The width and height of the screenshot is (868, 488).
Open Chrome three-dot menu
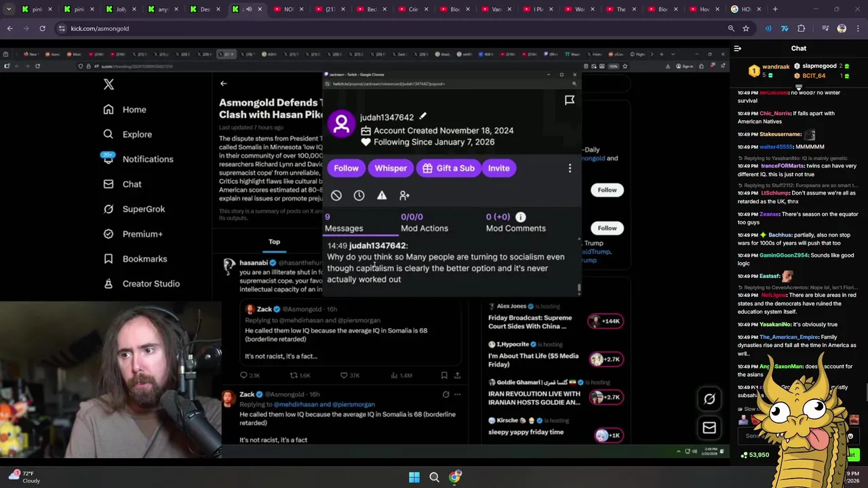point(858,28)
